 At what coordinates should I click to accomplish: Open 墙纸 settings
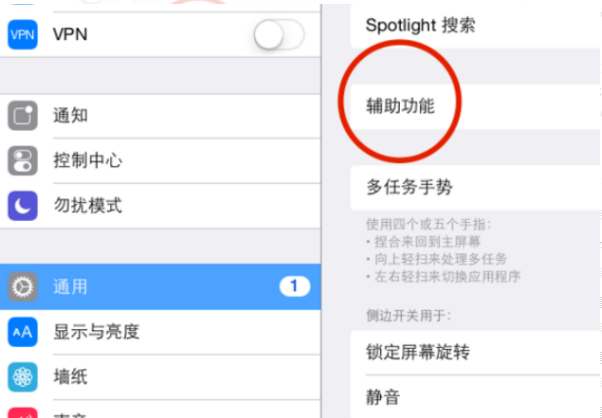pos(160,377)
